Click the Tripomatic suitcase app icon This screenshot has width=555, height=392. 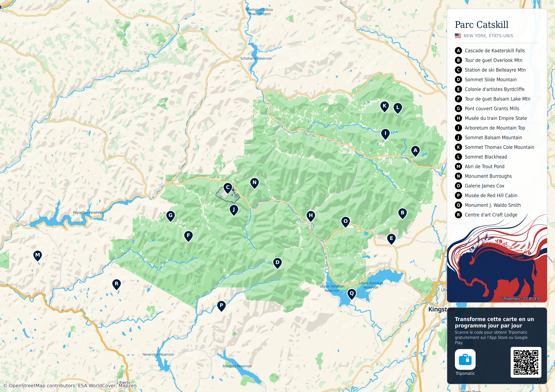(465, 359)
